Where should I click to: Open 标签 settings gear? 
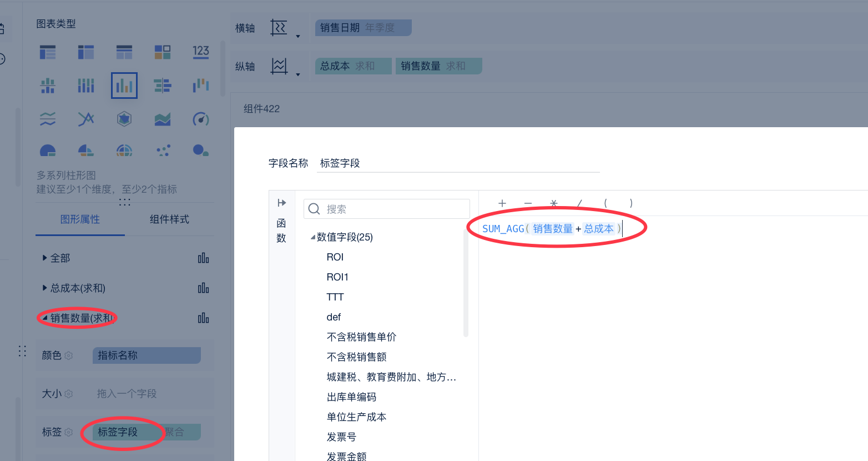click(x=69, y=432)
